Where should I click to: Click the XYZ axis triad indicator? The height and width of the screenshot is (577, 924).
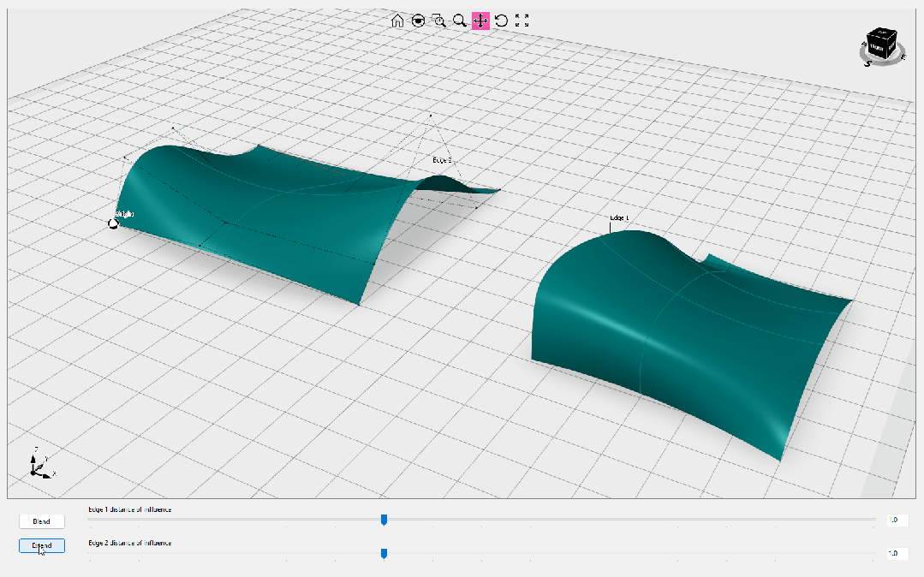40,464
